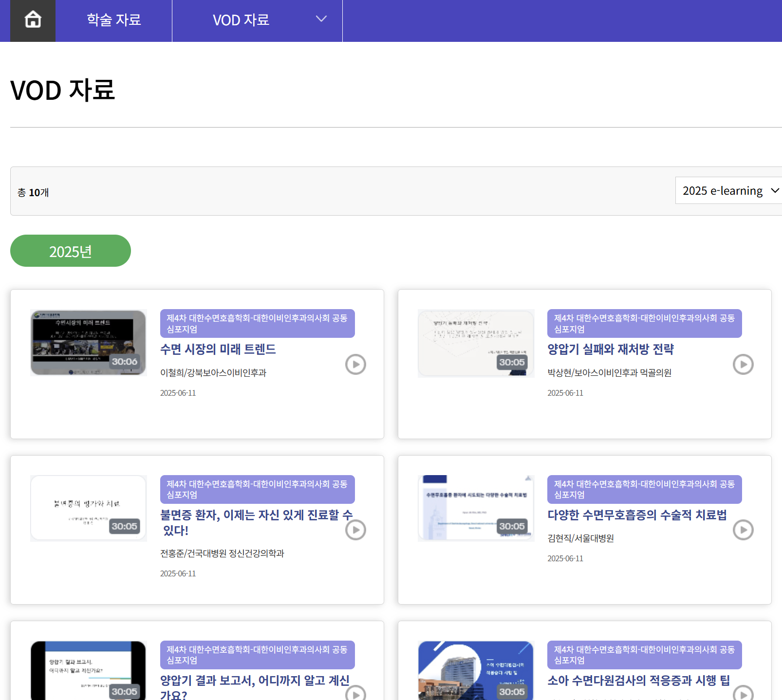Open the VOD 자료 menu
The image size is (782, 700).
(241, 20)
